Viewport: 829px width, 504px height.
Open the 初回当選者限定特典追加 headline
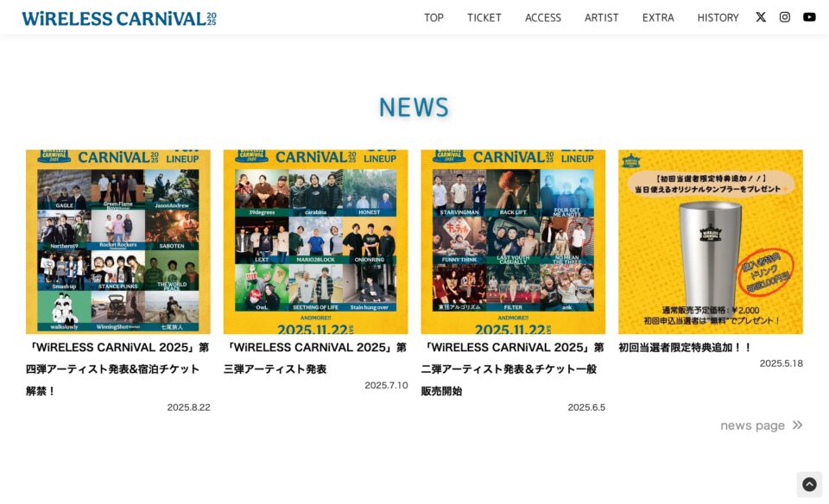click(x=685, y=347)
